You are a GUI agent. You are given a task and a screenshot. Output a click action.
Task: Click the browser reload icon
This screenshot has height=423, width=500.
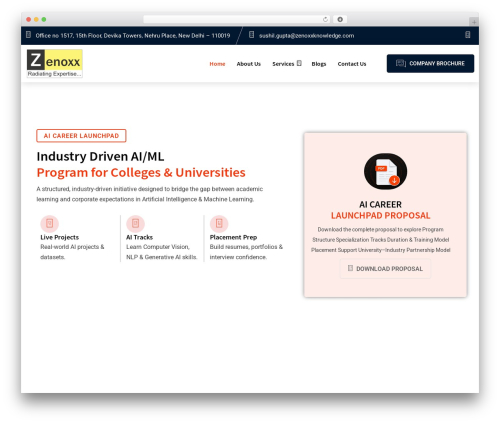coord(325,19)
